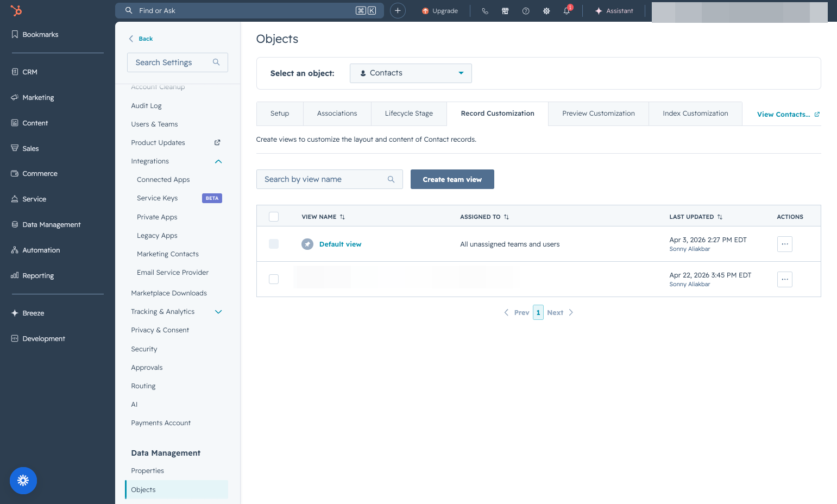This screenshot has height=504, width=837.
Task: Open the Service menu
Action: point(29,199)
